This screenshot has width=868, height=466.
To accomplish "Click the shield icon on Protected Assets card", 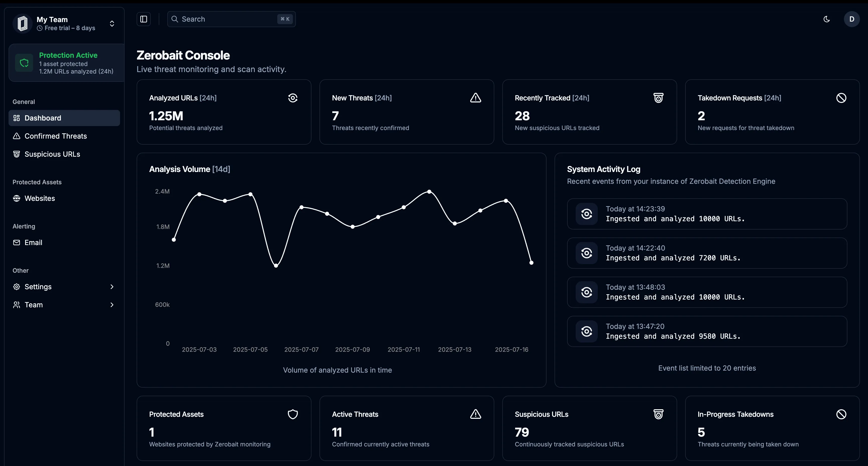I will 293,414.
